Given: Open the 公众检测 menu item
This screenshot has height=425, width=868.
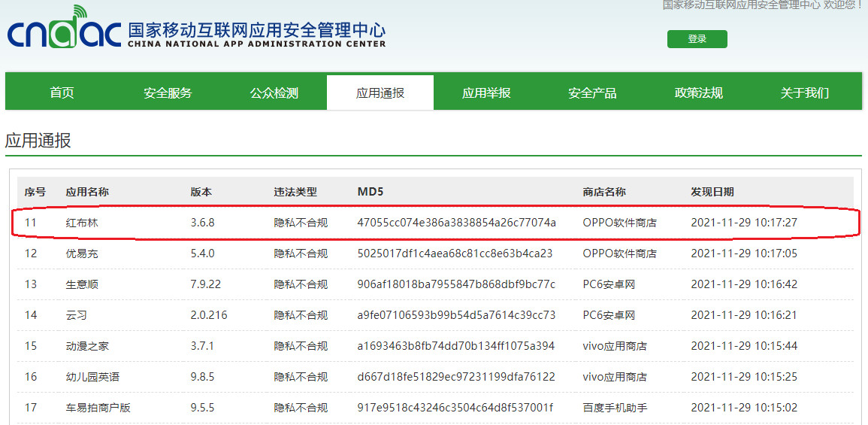Looking at the screenshot, I should coord(274,93).
